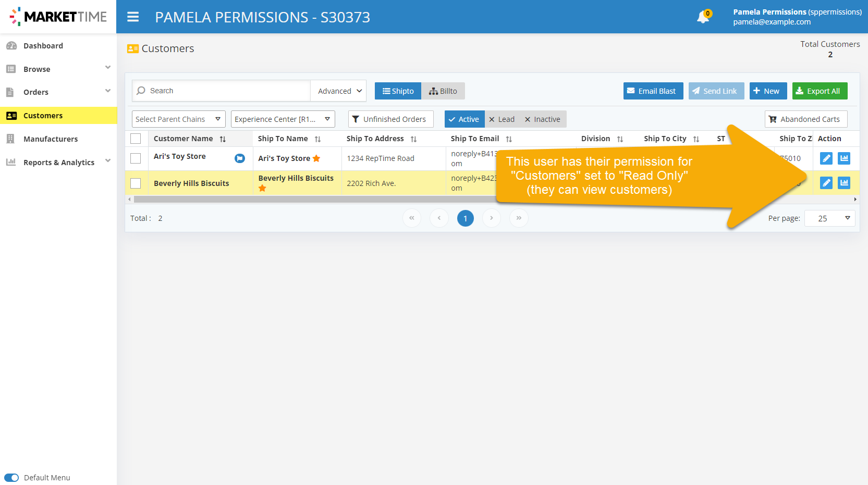The image size is (868, 485).
Task: Open the chart icon for Beverly Hills Biscuits
Action: [843, 183]
